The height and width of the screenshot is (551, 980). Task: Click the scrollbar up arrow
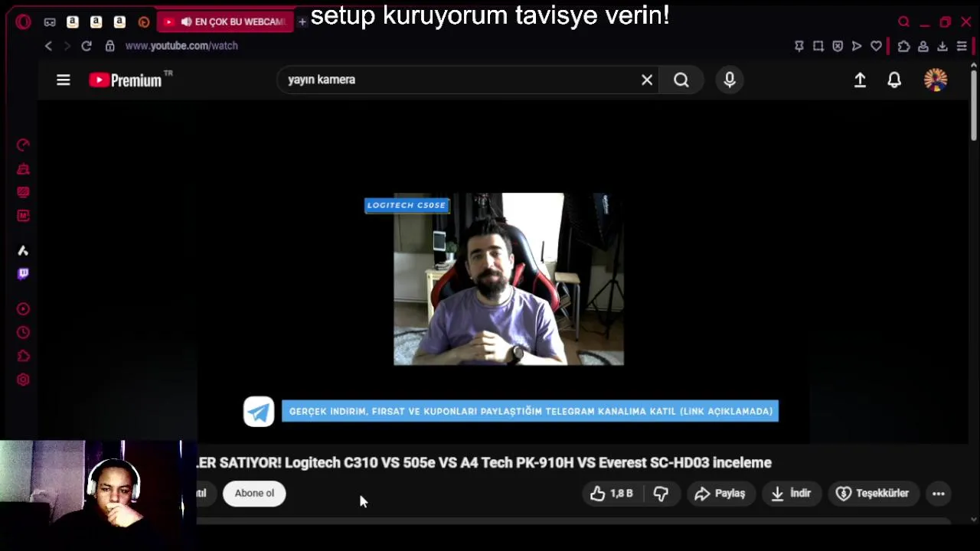(x=974, y=67)
